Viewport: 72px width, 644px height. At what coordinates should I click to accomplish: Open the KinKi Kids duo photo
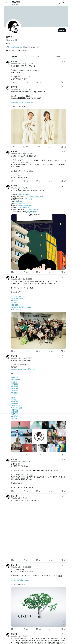[39, 127]
